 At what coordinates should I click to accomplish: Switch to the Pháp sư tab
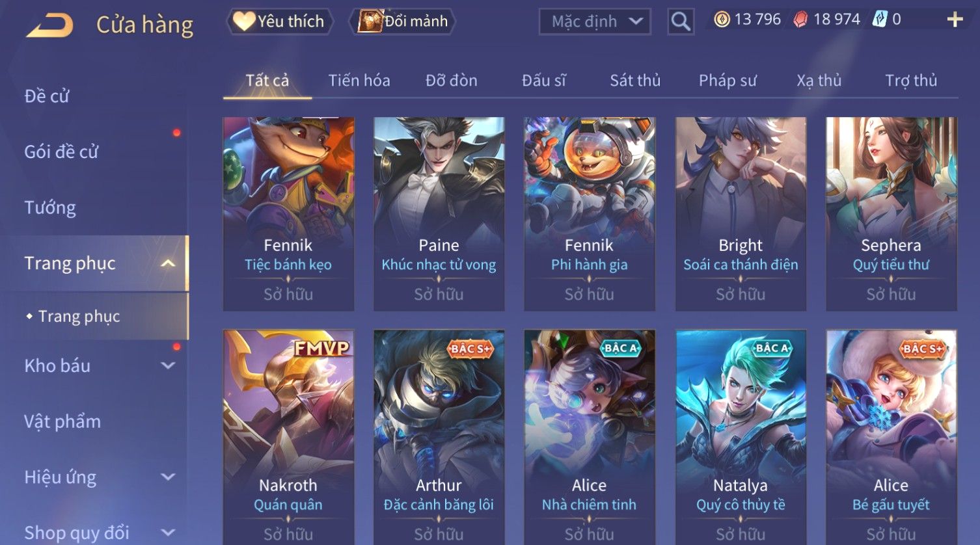(x=728, y=81)
